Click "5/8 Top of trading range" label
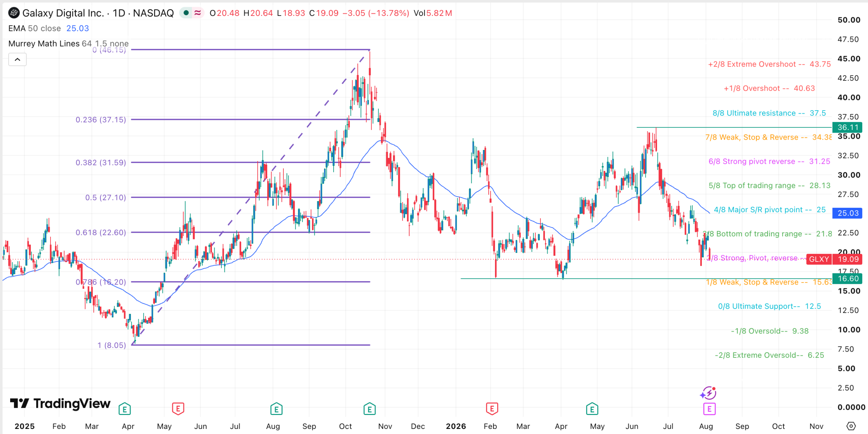Viewport: 868px width, 434px height. (x=769, y=185)
